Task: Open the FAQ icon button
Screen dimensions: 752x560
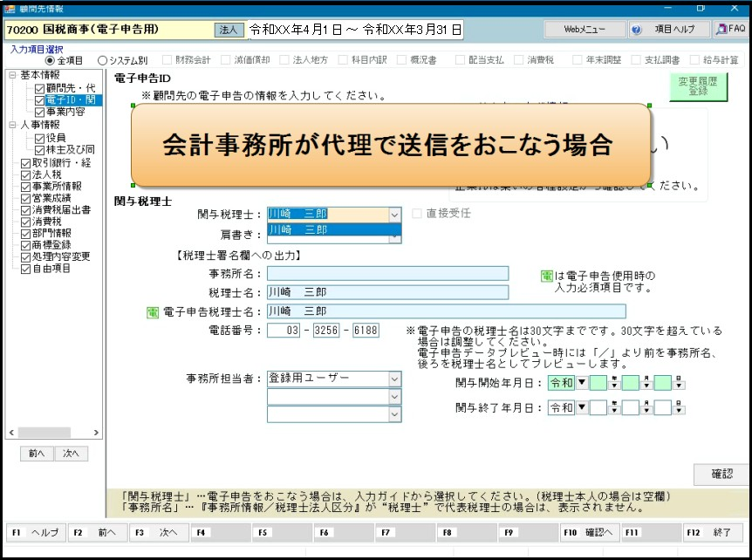Action: coord(731,30)
